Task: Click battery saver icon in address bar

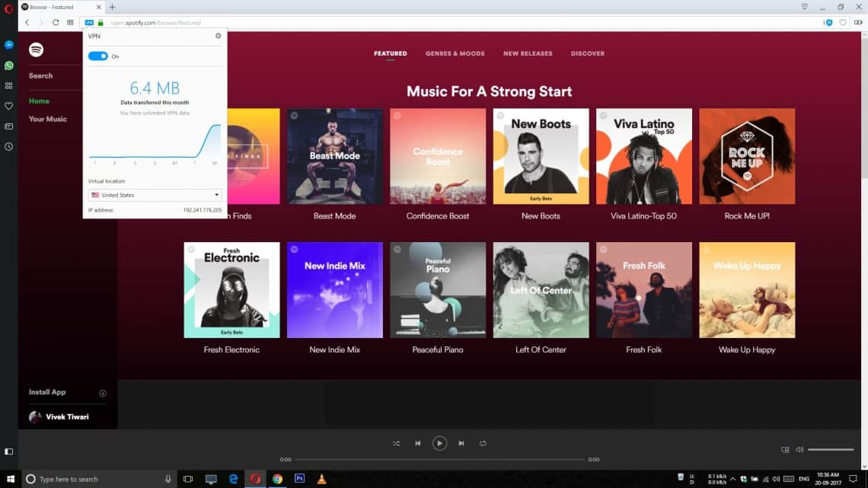Action: tap(857, 23)
